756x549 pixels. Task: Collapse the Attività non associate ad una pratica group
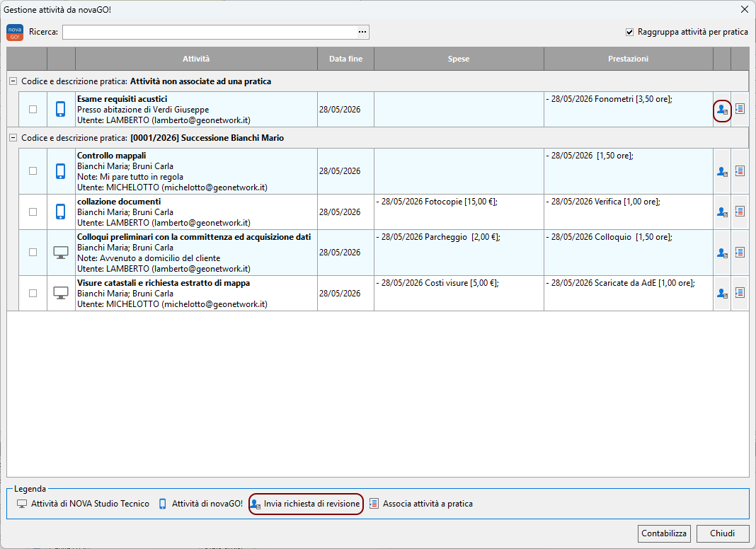pos(13,81)
